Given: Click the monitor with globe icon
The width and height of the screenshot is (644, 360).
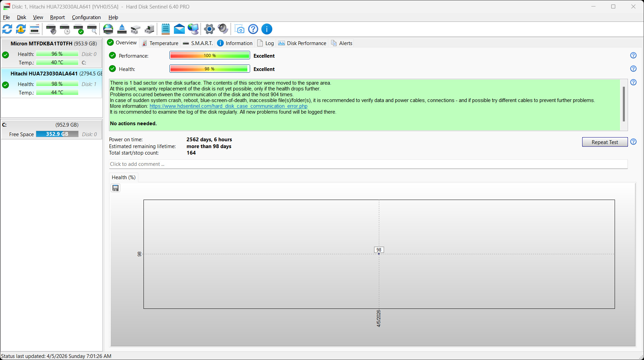Looking at the screenshot, I should pyautogui.click(x=193, y=29).
